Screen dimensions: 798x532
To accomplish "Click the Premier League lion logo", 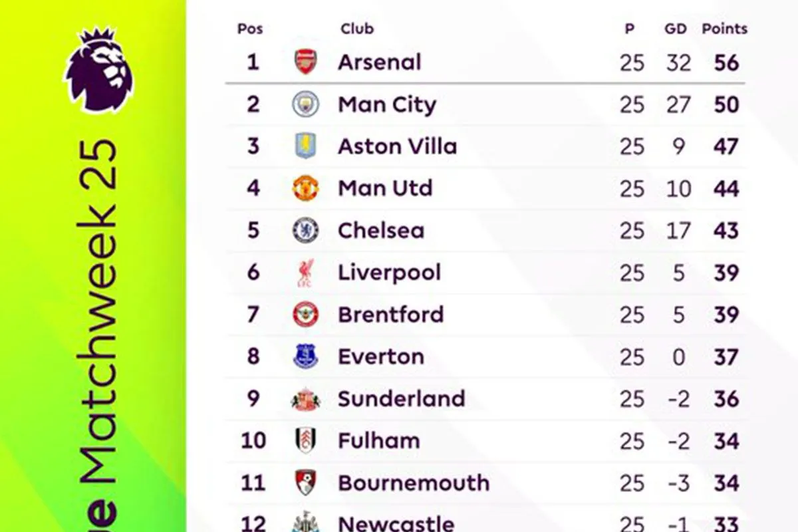I will tap(99, 68).
